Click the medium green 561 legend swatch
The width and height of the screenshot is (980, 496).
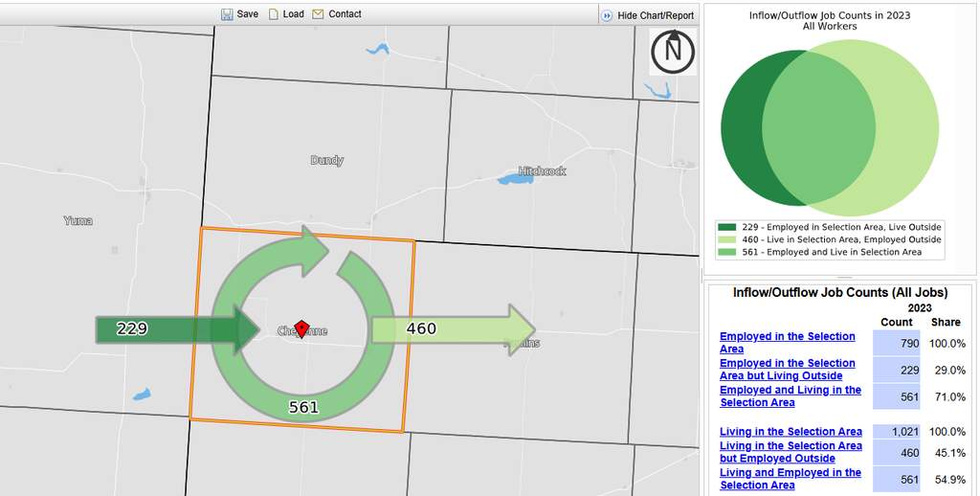coord(727,252)
